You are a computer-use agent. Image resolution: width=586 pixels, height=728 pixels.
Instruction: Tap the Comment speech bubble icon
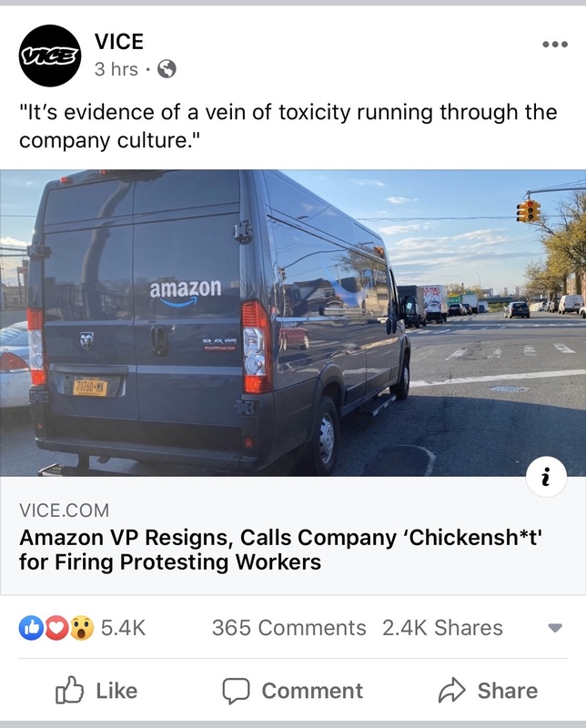point(236,691)
